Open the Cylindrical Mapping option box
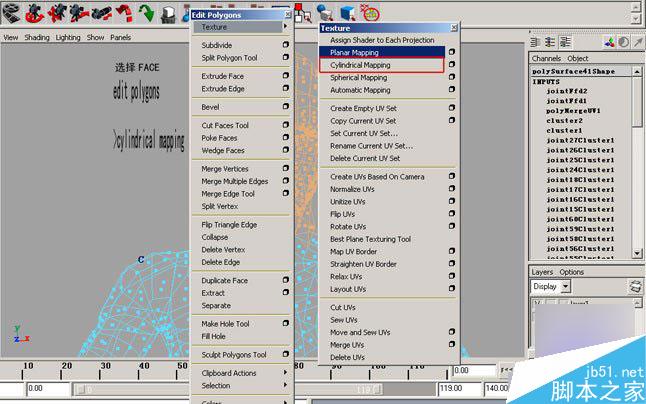 coord(452,65)
